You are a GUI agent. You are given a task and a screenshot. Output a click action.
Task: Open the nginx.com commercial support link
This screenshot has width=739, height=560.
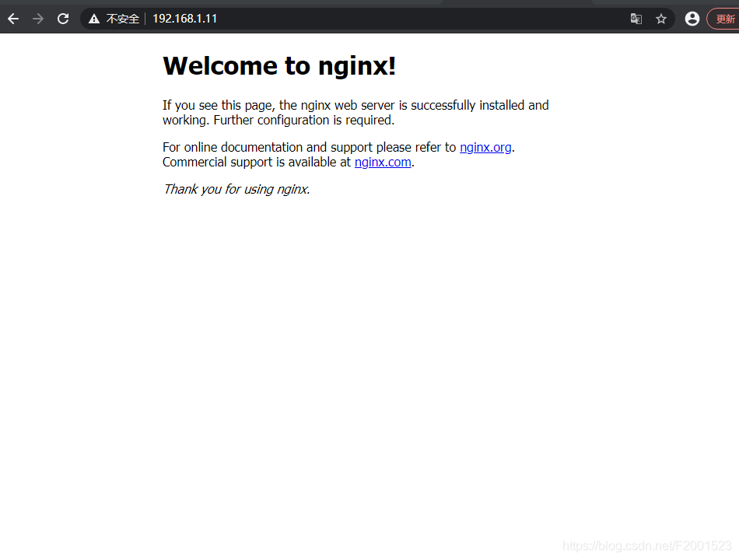383,162
